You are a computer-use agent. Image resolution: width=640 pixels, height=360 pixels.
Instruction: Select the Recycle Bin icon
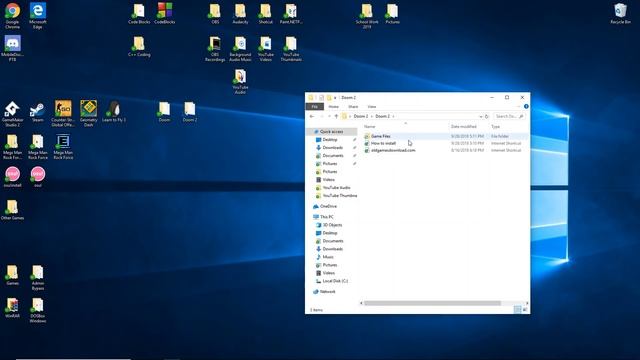point(620,13)
